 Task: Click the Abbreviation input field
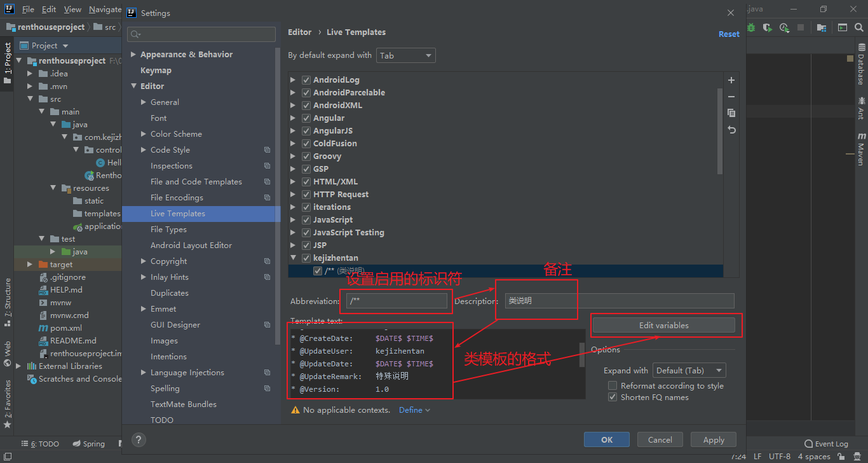click(397, 301)
